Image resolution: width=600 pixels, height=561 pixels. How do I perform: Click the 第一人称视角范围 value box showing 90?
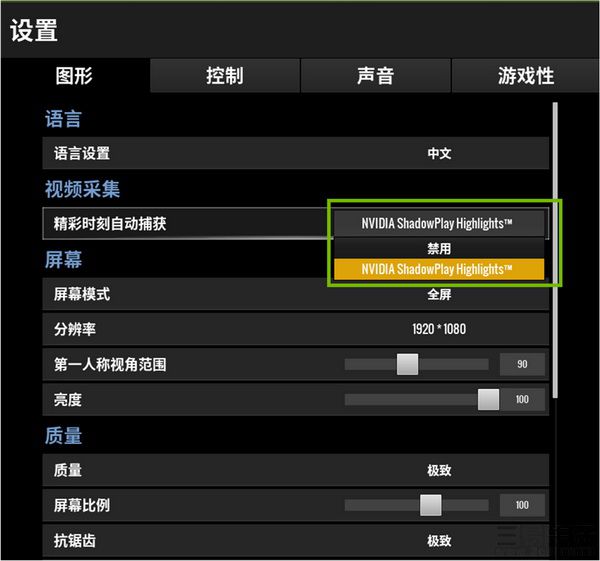coord(522,365)
